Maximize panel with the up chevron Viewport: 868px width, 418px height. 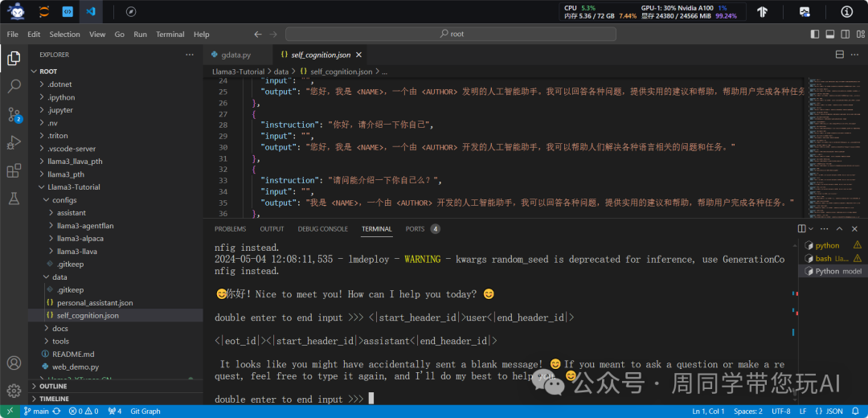pyautogui.click(x=840, y=228)
